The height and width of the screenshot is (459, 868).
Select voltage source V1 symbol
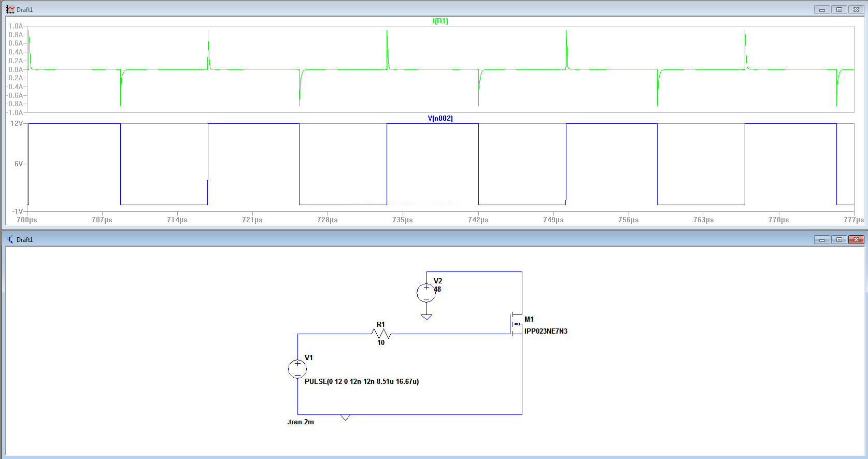(x=297, y=369)
